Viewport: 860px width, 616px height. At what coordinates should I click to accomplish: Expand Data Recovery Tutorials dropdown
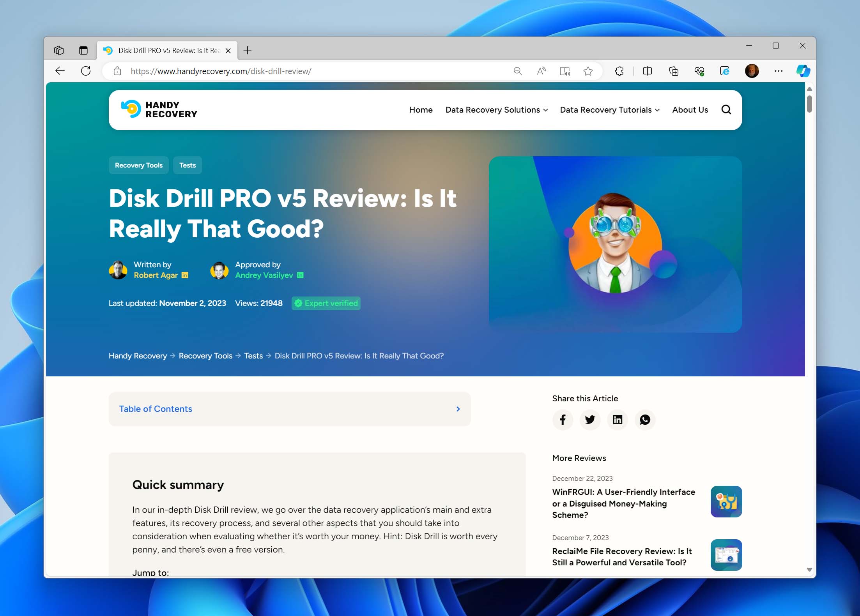tap(610, 110)
